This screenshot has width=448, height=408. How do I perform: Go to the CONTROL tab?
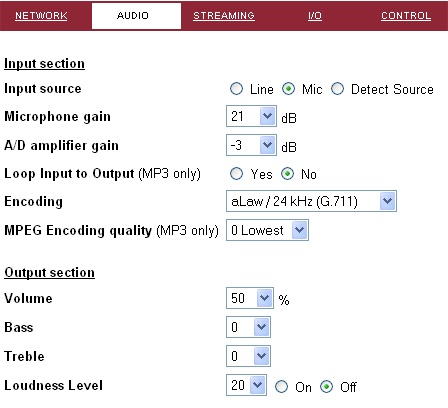click(406, 16)
